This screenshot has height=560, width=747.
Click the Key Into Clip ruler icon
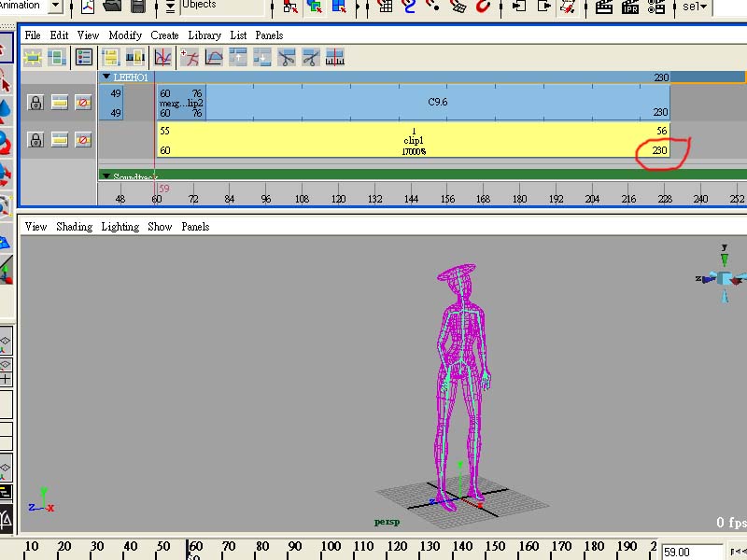pos(335,58)
